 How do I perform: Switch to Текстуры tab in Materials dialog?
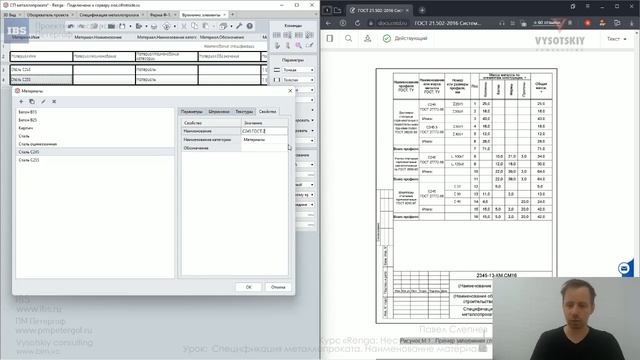point(244,111)
